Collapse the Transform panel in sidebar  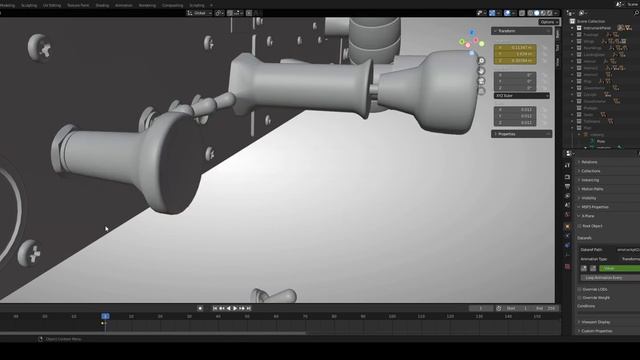click(521, 31)
